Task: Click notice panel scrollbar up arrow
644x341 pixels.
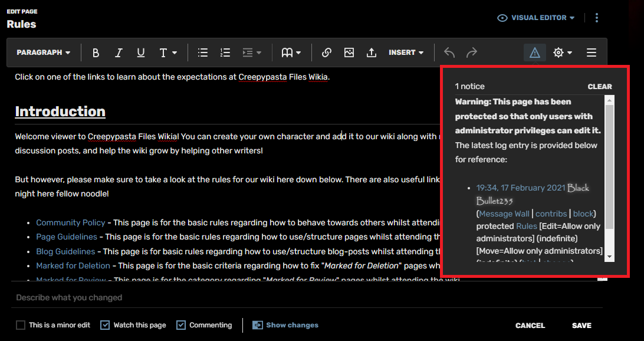Action: [610, 100]
